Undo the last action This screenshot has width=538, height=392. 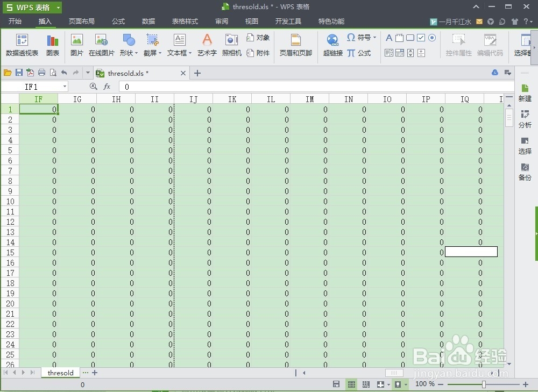point(64,73)
